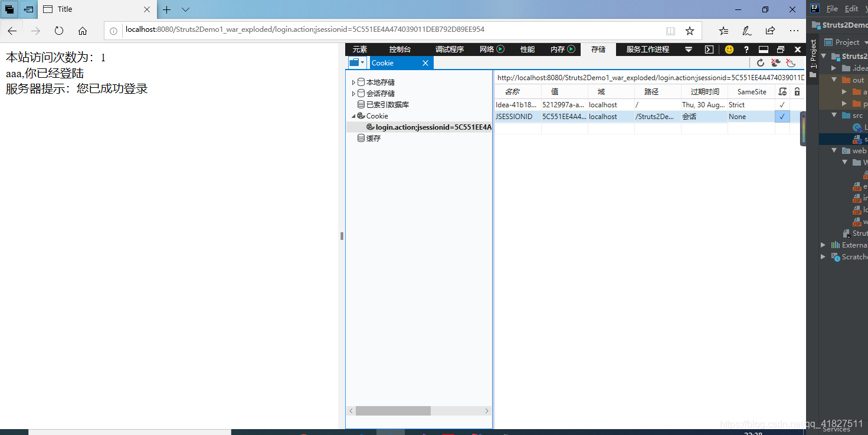Screen dimensions: 868x435
Task: Sort cookies by 过期时间 column
Action: click(705, 92)
